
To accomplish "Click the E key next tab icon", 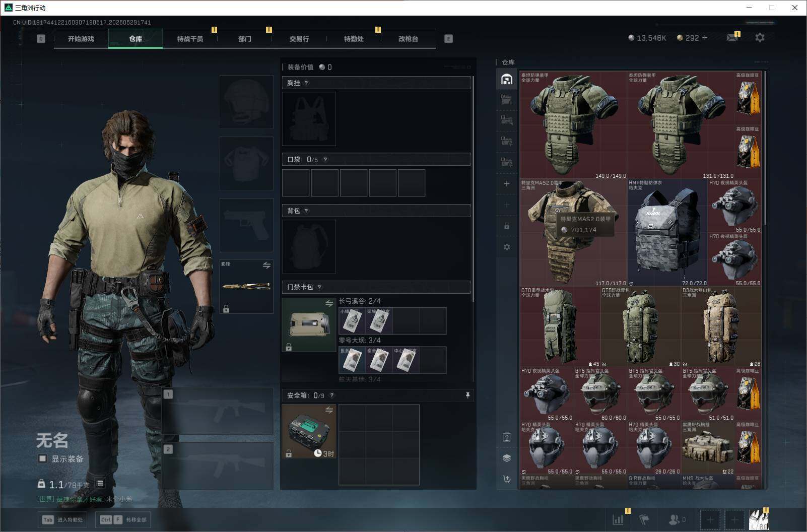I will 448,39.
